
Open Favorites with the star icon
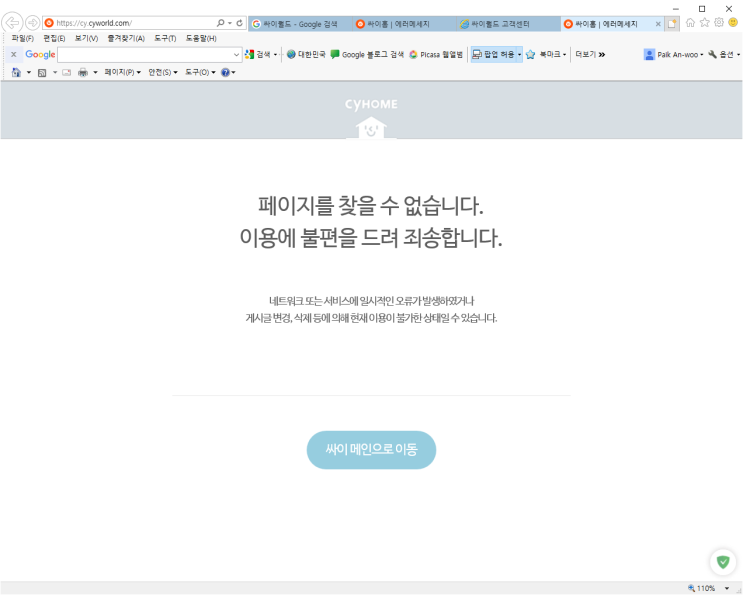point(705,23)
